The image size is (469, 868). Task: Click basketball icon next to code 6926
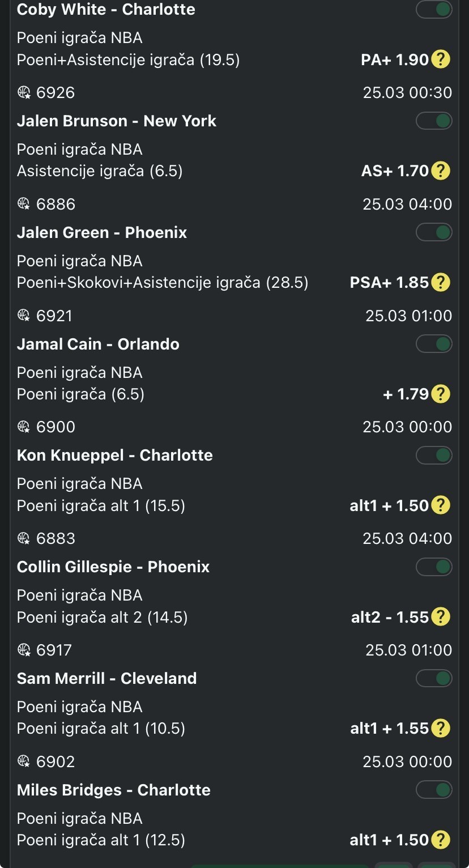[23, 93]
